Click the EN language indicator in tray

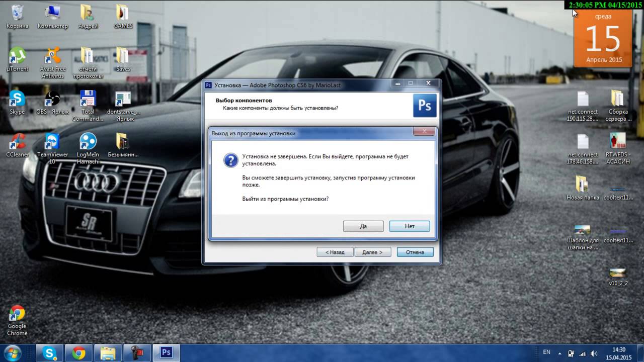coord(547,352)
